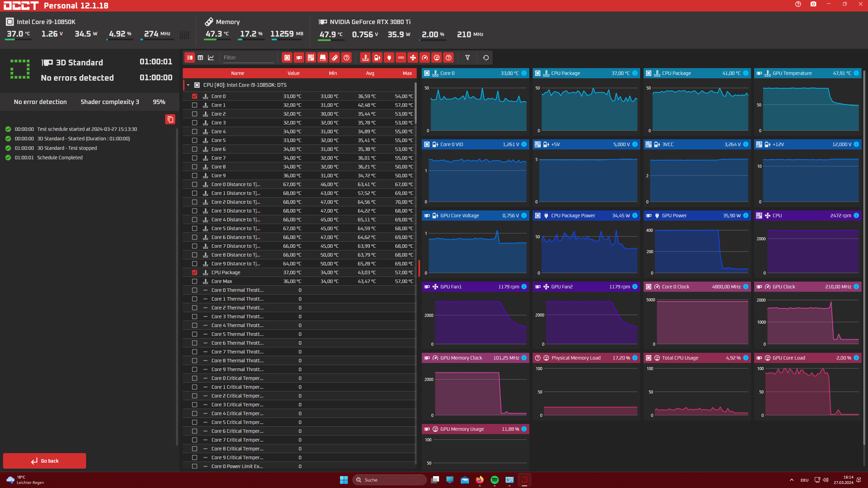Toggle the fan speed readings filter icon
Image resolution: width=868 pixels, height=488 pixels.
click(x=413, y=58)
